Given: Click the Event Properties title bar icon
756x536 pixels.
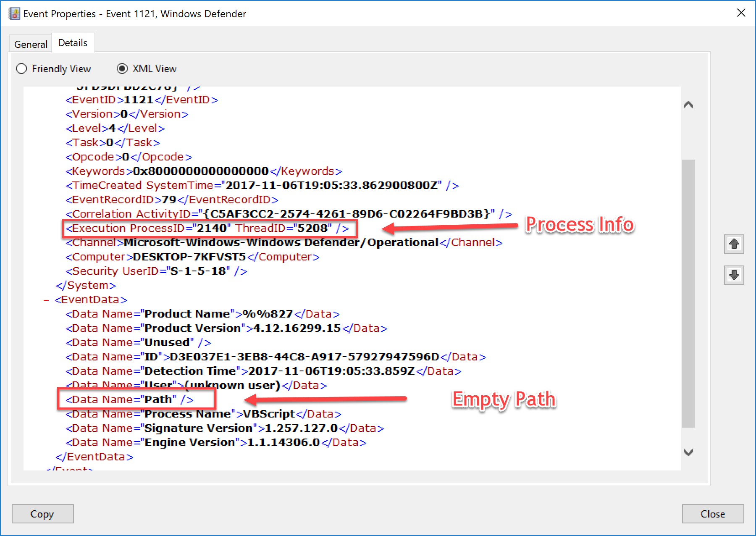Looking at the screenshot, I should point(14,13).
